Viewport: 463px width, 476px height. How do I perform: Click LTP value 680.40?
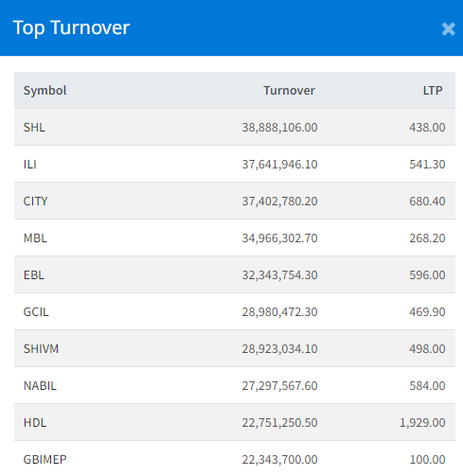coord(427,202)
